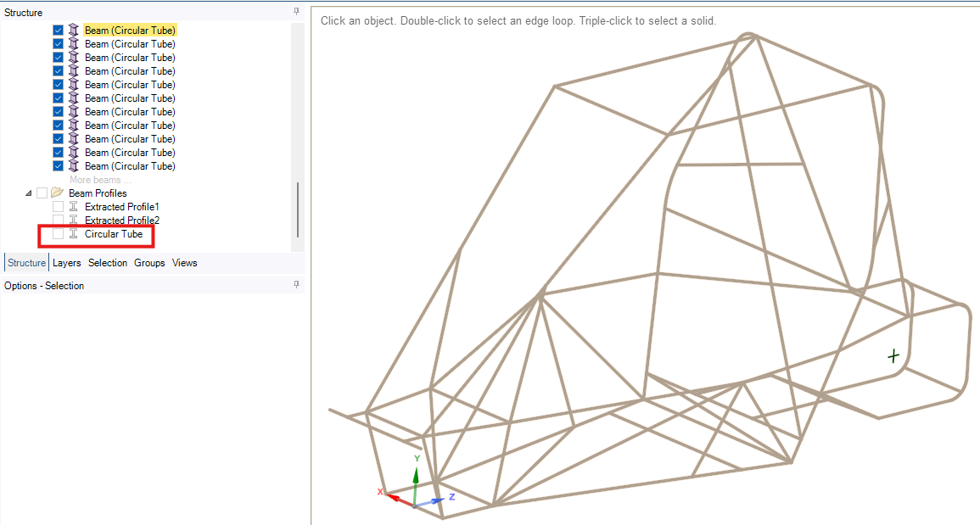Go to the Views tab
Image resolution: width=980 pixels, height=525 pixels.
click(x=184, y=263)
